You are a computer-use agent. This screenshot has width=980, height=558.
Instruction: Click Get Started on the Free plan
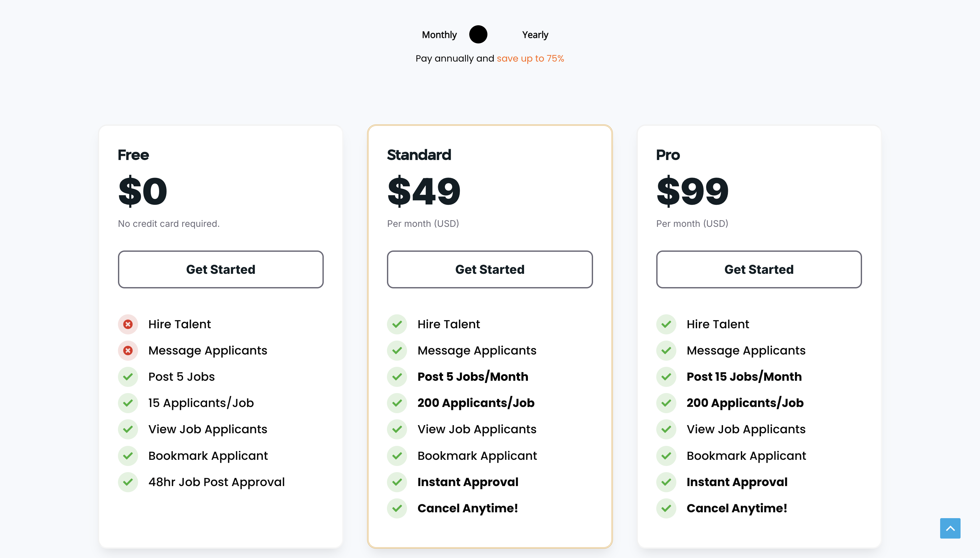(x=221, y=269)
